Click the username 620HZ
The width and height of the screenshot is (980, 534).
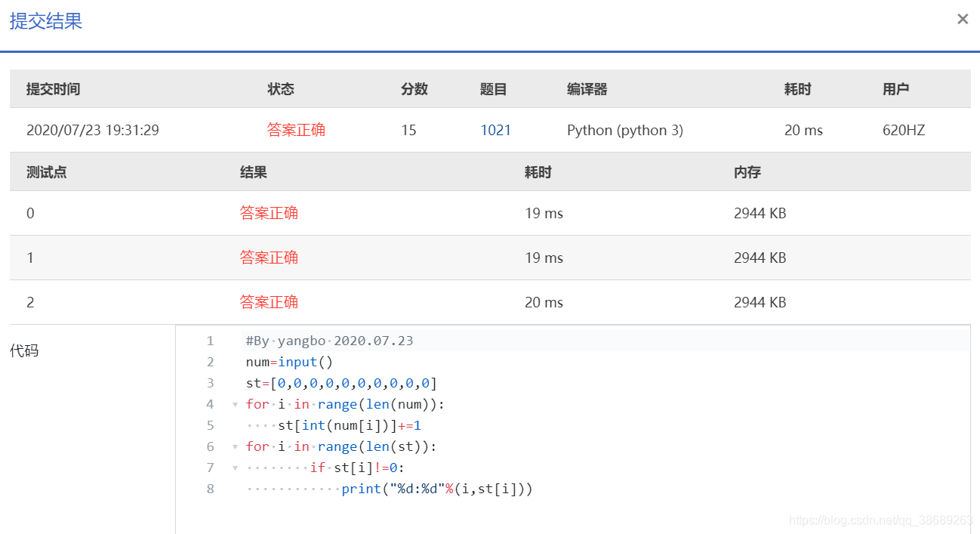(x=904, y=130)
